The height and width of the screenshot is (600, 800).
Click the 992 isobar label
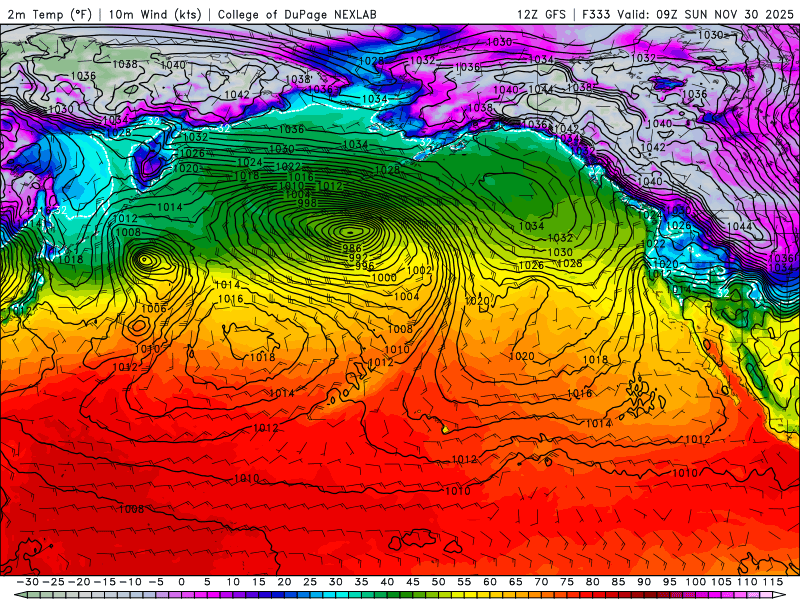pyautogui.click(x=358, y=257)
